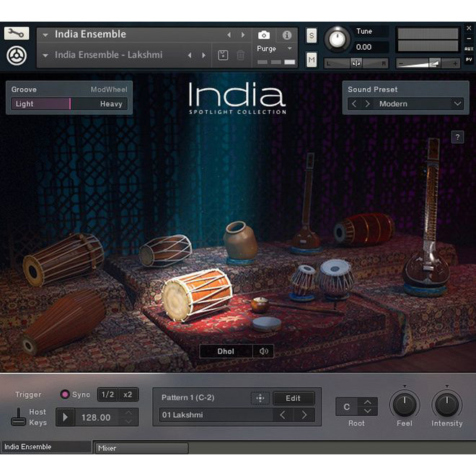Select next instrument with right arrow by India Ensemble
This screenshot has width=476, height=476.
(x=243, y=35)
